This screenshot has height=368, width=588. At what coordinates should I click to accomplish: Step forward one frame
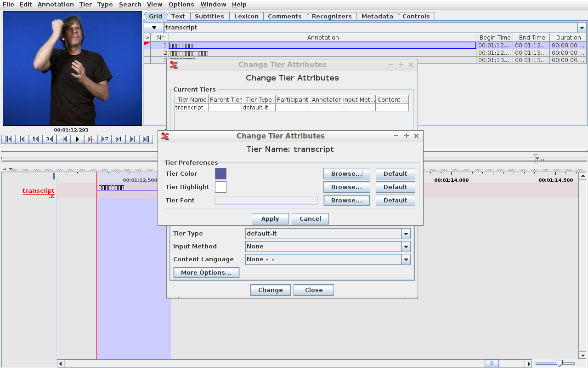point(105,139)
